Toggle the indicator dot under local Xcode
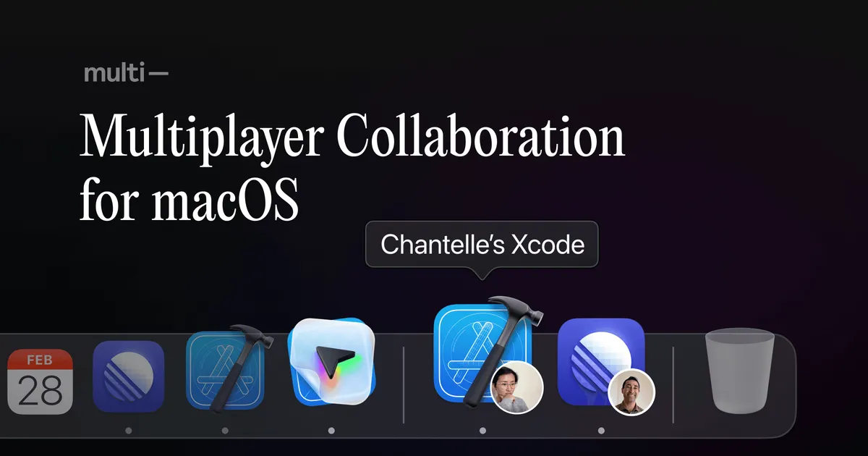The image size is (868, 456). (x=226, y=428)
